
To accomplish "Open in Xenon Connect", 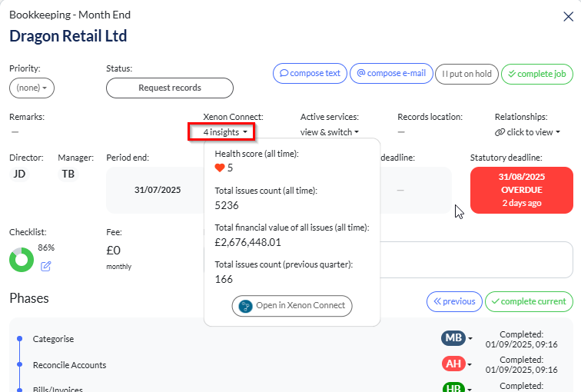I will tap(292, 305).
